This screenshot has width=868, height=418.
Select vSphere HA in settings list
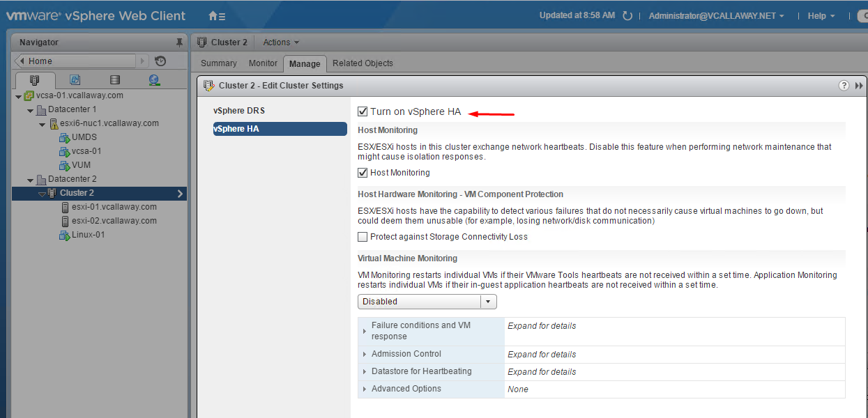(280, 129)
